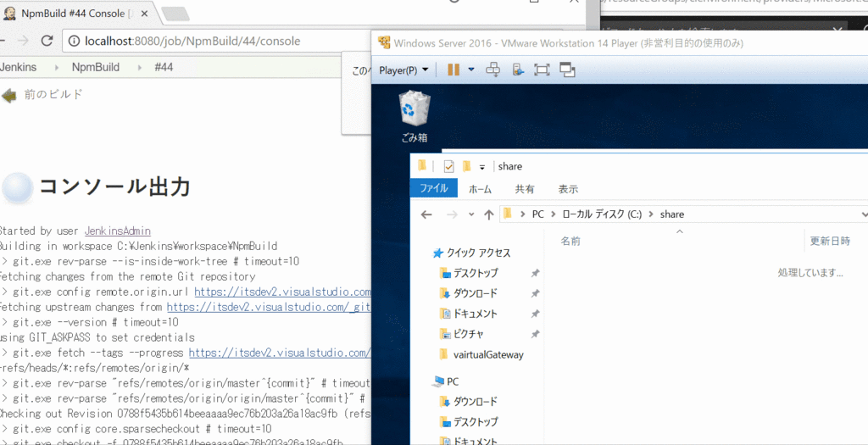
Task: Click the green arrow beside 前のビルド
Action: (8, 96)
